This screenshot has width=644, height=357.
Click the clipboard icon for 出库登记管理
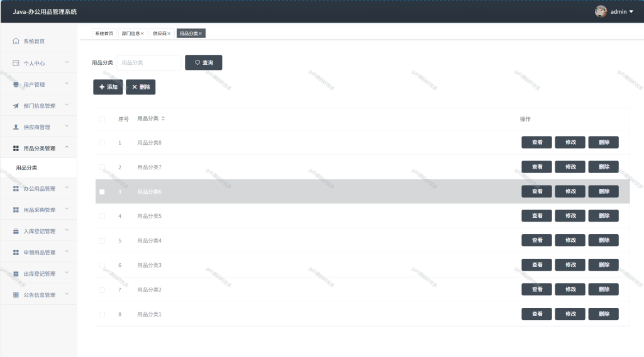tap(16, 273)
